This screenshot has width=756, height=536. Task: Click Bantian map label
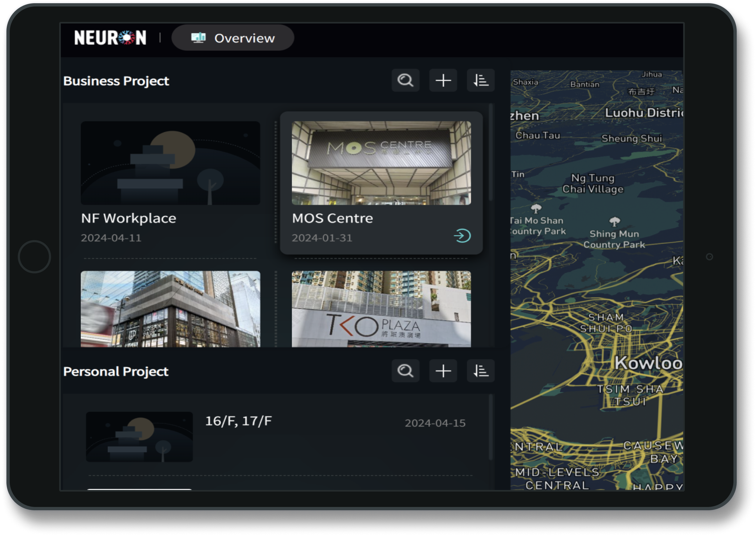coord(585,84)
